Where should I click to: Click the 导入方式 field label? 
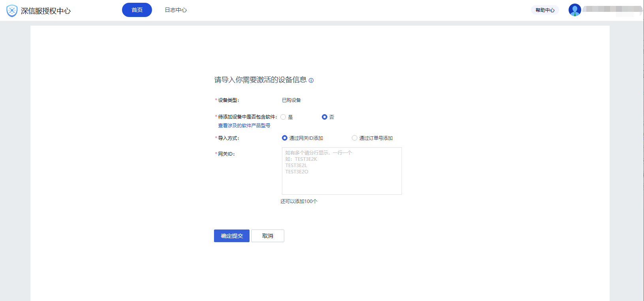[x=228, y=138]
